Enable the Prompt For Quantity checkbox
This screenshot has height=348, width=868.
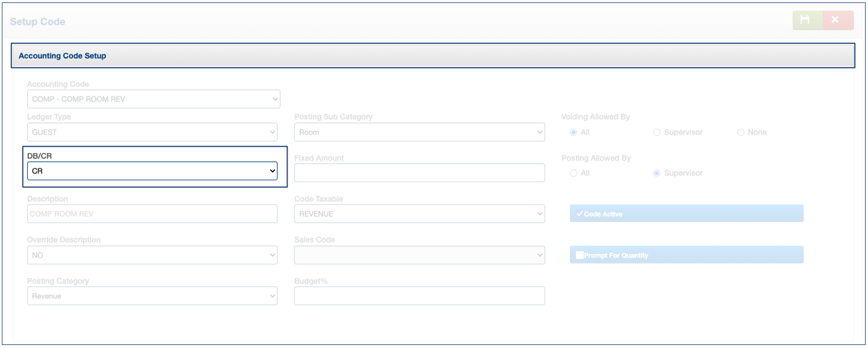pos(580,255)
